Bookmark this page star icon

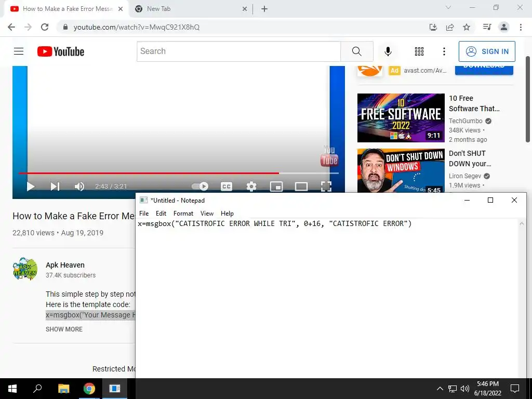(x=467, y=27)
